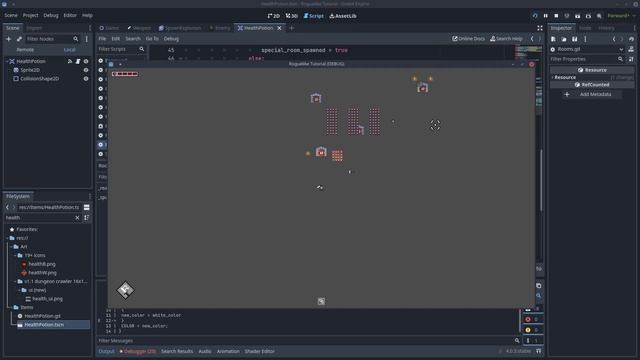Viewport: 640px width, 360px height.
Task: Open the Debugger bottom panel
Action: pyautogui.click(x=138, y=351)
